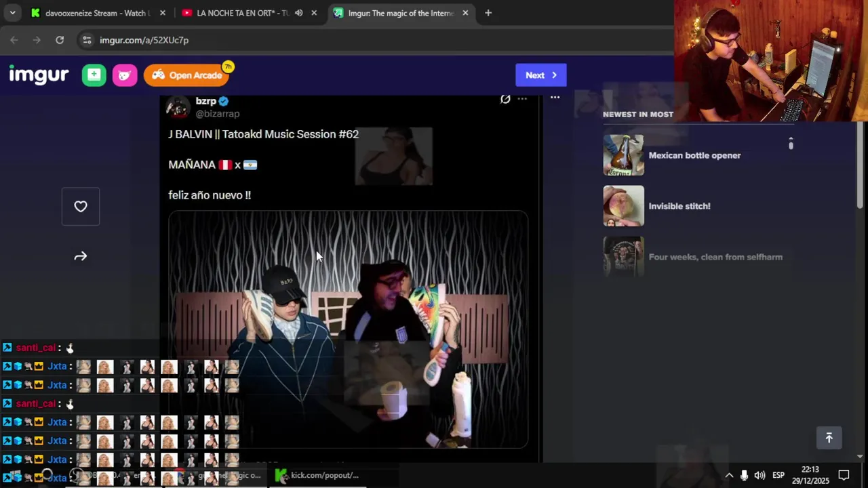Click the Grok slash icon in the tweet
The image size is (868, 488).
coord(505,99)
